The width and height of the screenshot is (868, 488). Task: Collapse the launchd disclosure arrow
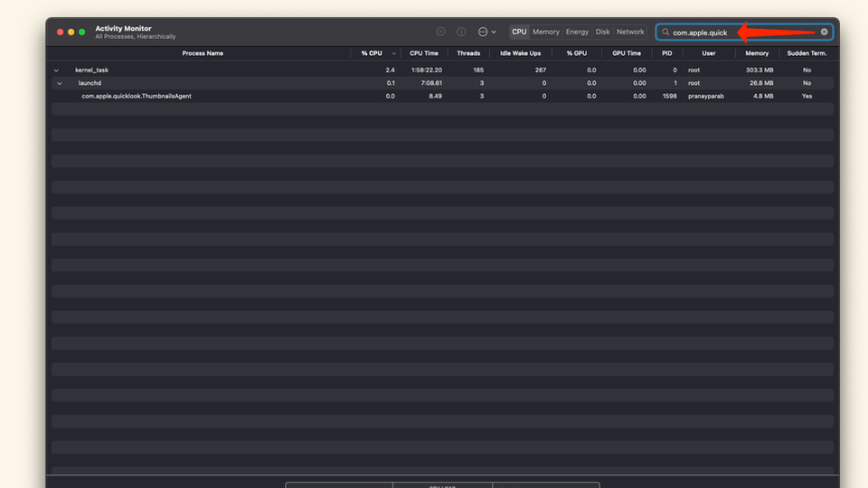pos(60,83)
